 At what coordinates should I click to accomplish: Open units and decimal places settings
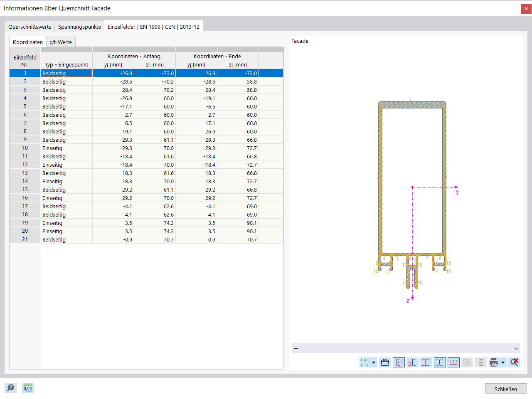[x=28, y=388]
